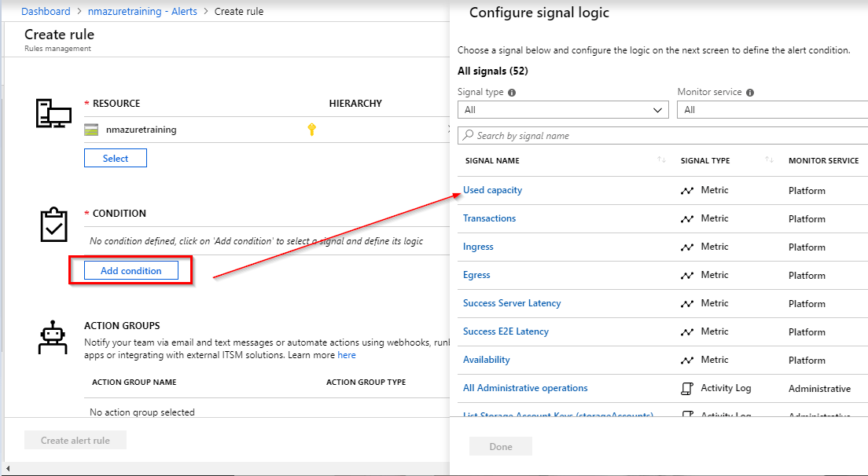Screen dimensions: 868x476
Task: Pick the Availability signal
Action: 486,360
